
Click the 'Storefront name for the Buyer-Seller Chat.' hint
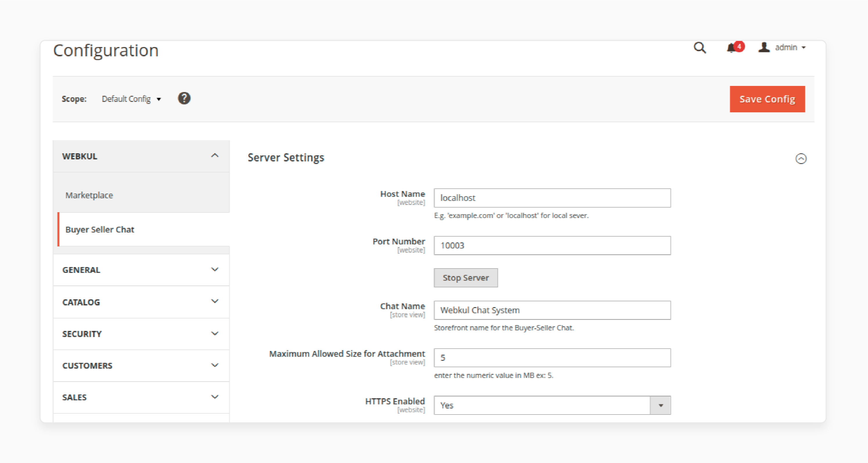[x=504, y=327]
